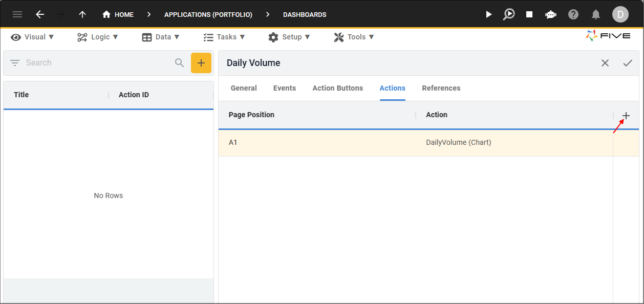644x304 pixels.
Task: Switch to the General tab
Action: point(244,88)
